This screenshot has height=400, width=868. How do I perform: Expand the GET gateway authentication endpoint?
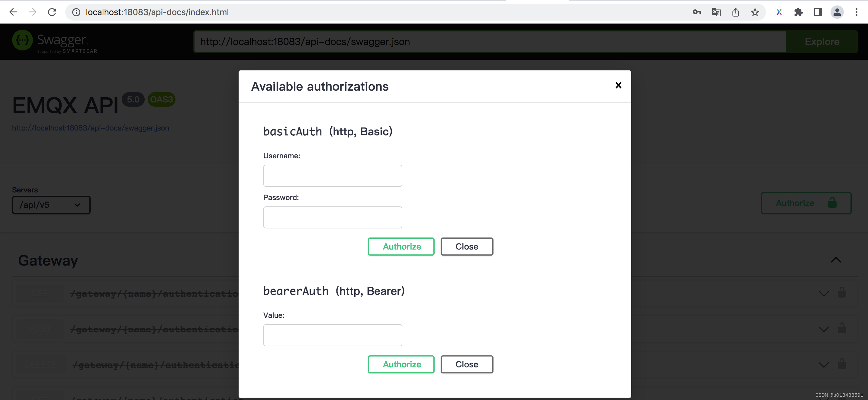click(x=824, y=294)
